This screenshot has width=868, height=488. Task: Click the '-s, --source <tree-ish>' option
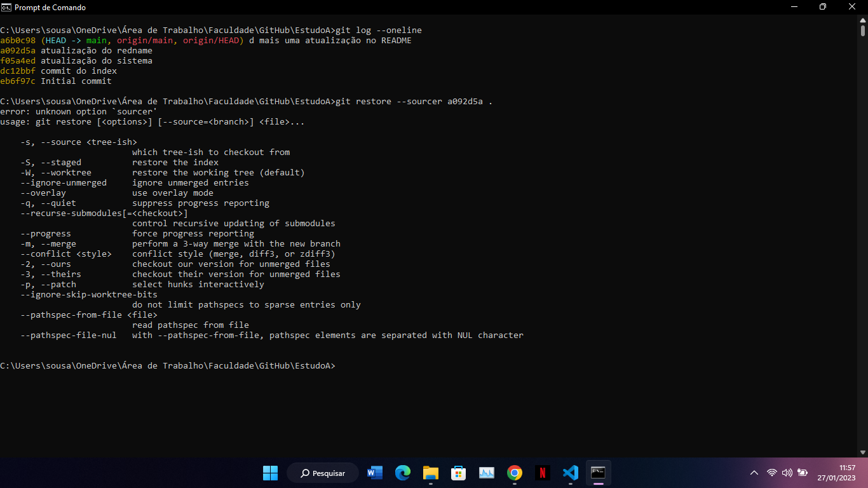(79, 142)
